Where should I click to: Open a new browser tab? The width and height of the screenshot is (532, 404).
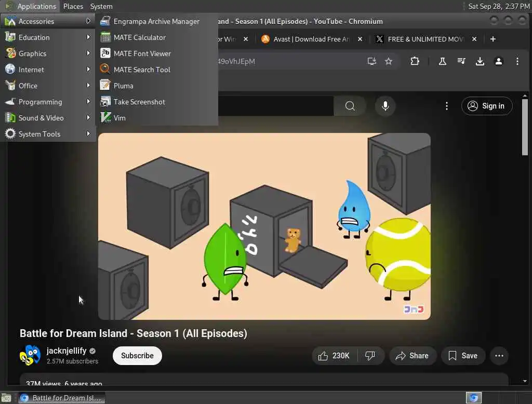click(493, 39)
